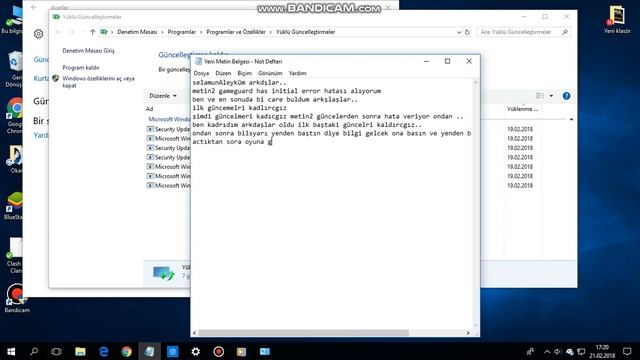Show hidden tray icons chevron
Viewport: 640px width, 360px height.
[547, 352]
